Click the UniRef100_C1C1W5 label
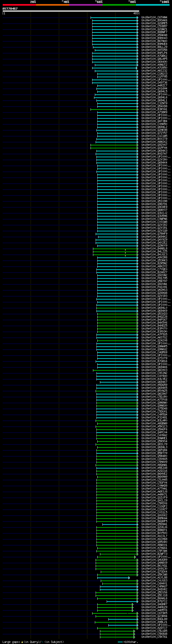The width and height of the screenshot is (172, 644). click(154, 136)
